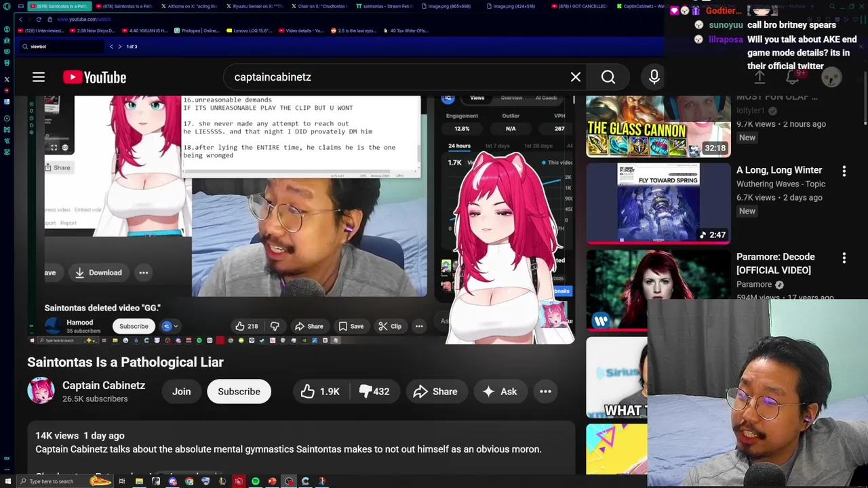Open options for A Long, Long Winter

[844, 171]
